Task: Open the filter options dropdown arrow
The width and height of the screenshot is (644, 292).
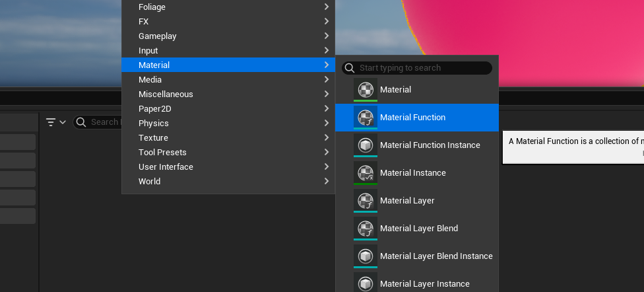Action: click(63, 122)
